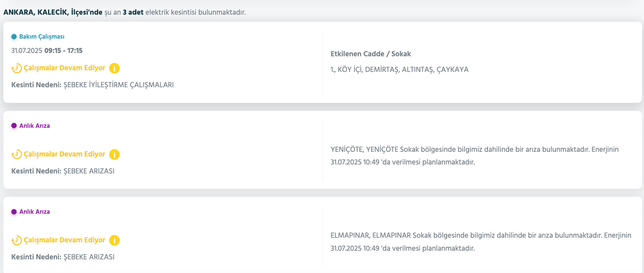Image resolution: width=644 pixels, height=273 pixels.
Task: Click the ŞEBEKE İYİLEŞTİRME ÇALIŞMALARI outage reason
Action: [x=118, y=85]
